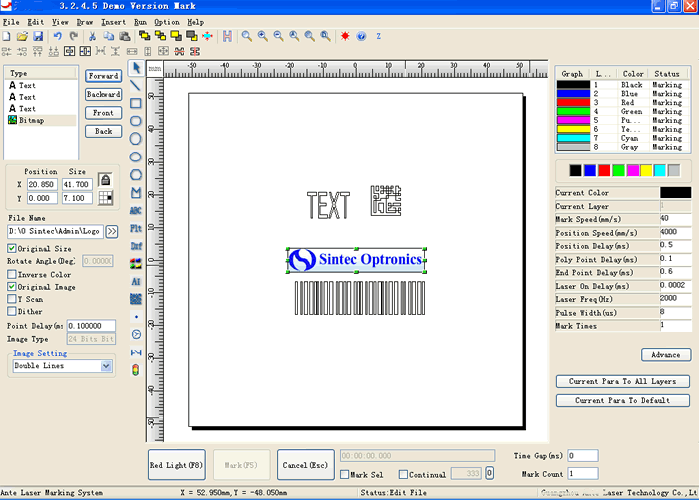
Task: Click the red laser burst icon
Action: pos(345,36)
